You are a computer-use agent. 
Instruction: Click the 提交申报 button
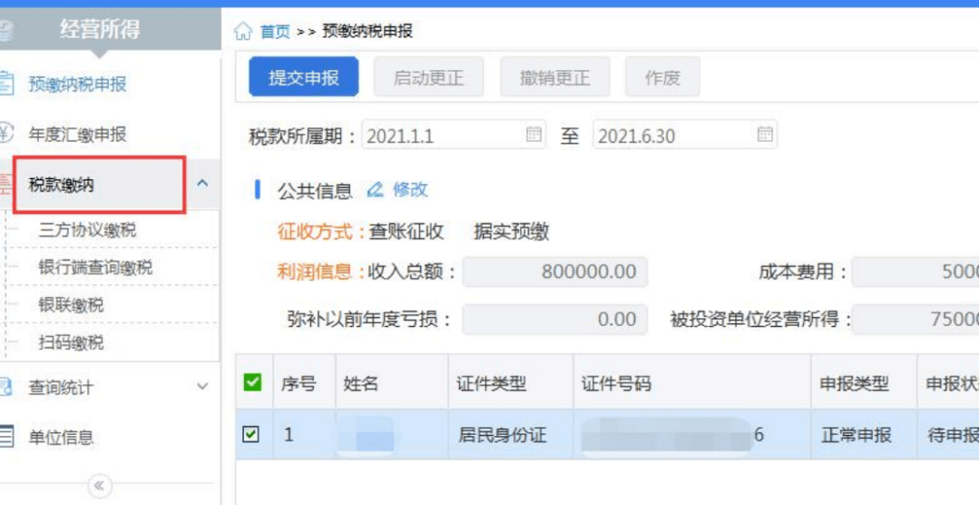click(x=304, y=78)
